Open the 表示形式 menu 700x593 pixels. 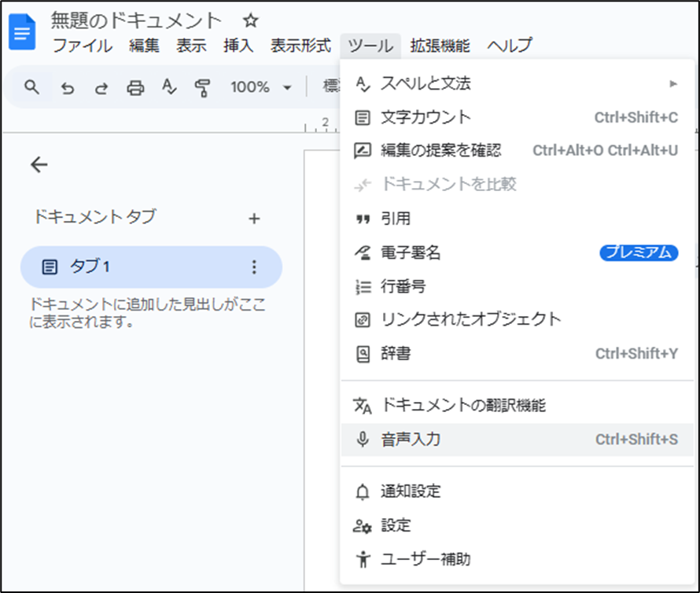coord(300,46)
